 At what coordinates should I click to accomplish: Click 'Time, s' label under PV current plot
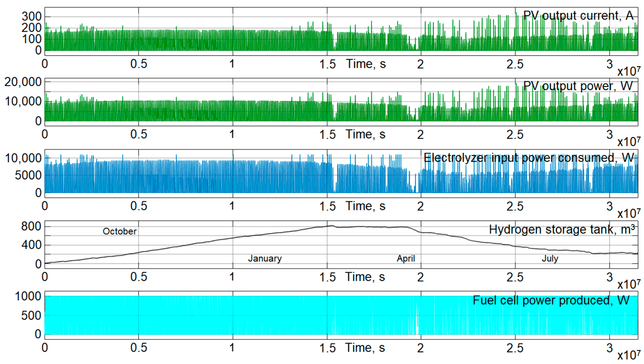pyautogui.click(x=366, y=64)
